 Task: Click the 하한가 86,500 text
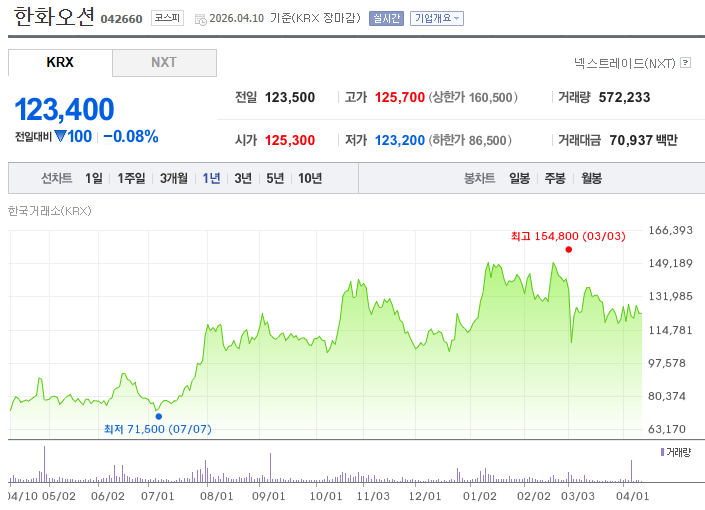point(470,141)
